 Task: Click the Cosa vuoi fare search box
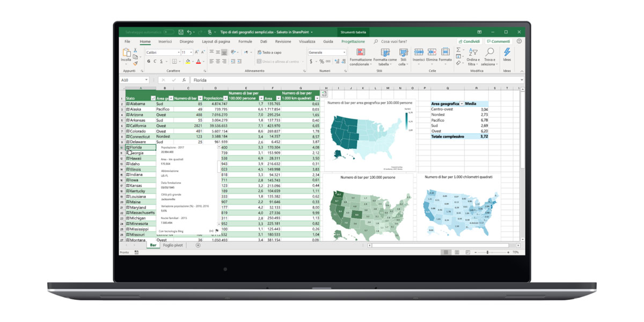(x=390, y=41)
